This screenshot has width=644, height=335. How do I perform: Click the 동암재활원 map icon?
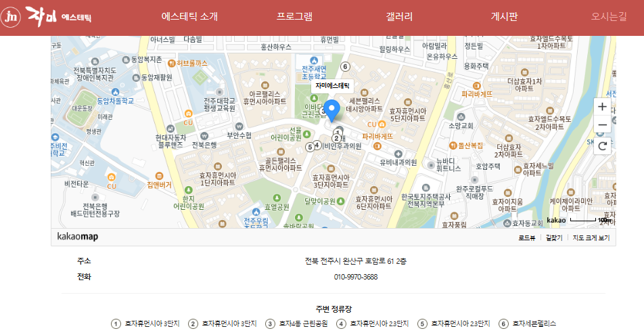tap(137, 78)
